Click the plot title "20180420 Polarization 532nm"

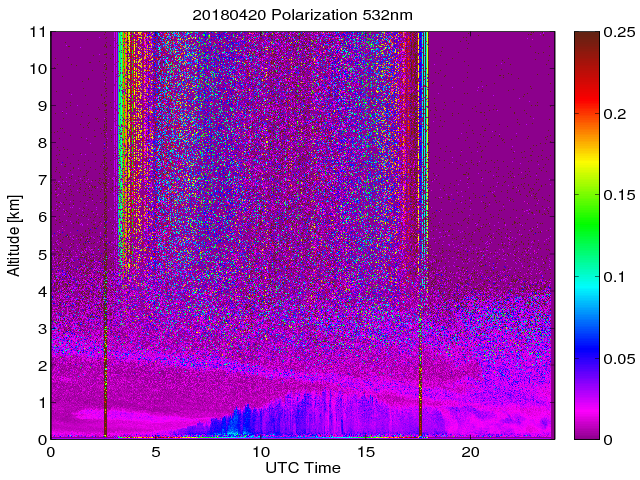pos(301,16)
